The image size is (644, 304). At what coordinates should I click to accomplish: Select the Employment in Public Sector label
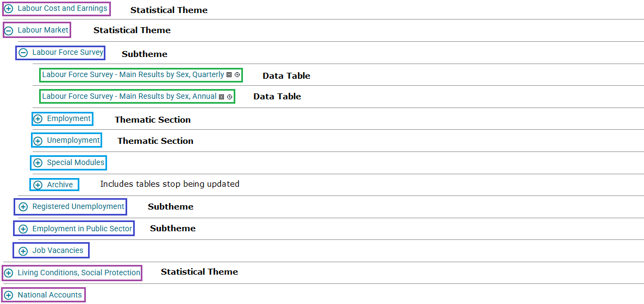(x=82, y=229)
